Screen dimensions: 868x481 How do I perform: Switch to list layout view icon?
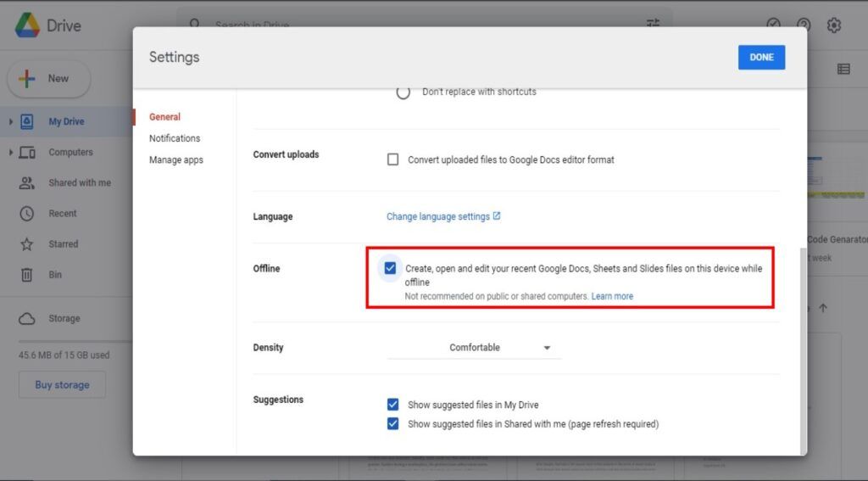pos(843,69)
